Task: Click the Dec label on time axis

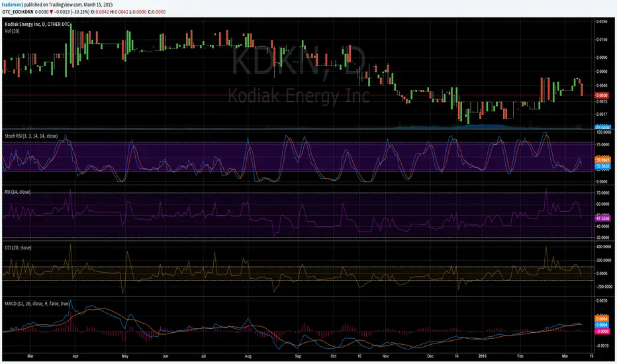Action: point(430,356)
